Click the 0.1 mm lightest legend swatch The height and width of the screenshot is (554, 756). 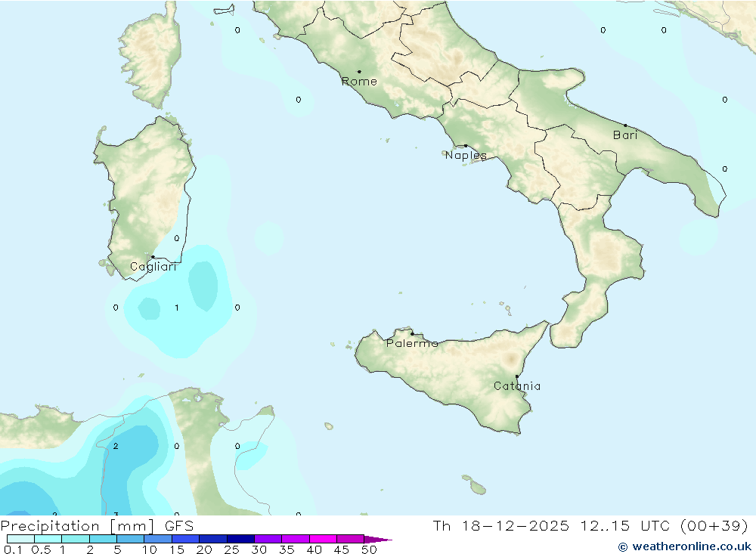[x=20, y=539]
